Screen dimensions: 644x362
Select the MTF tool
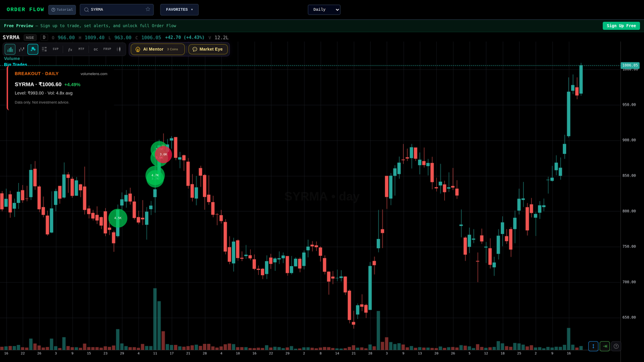click(80, 49)
